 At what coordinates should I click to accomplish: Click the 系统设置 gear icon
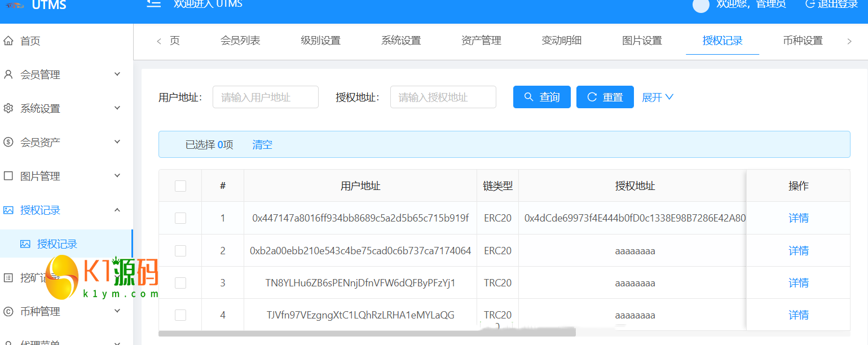point(8,108)
